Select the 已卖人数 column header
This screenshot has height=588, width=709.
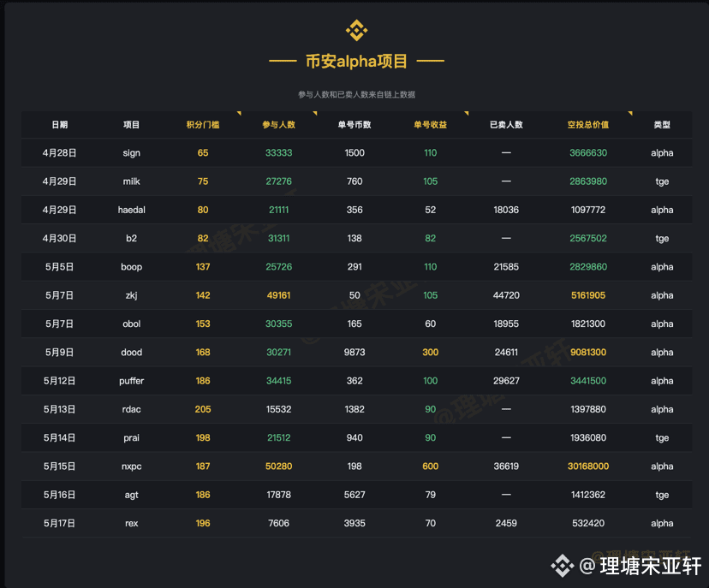(x=506, y=125)
